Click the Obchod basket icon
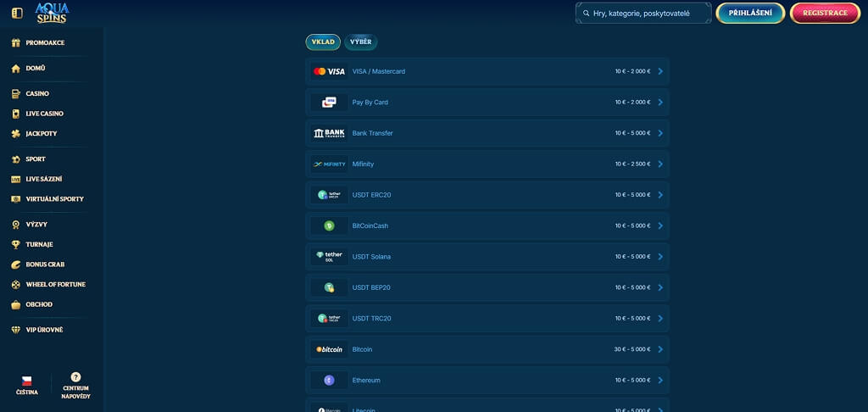This screenshot has height=412, width=868. pos(16,304)
